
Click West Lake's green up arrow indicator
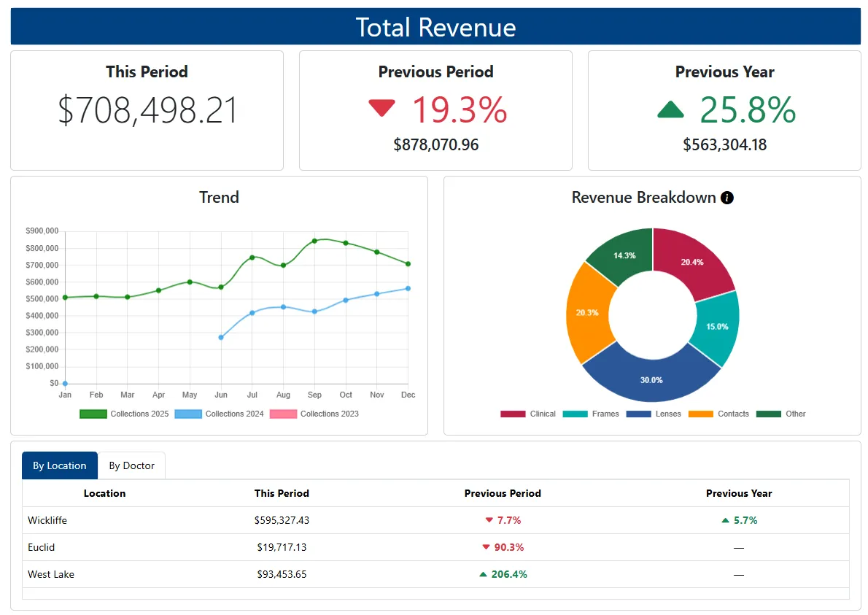(x=483, y=575)
